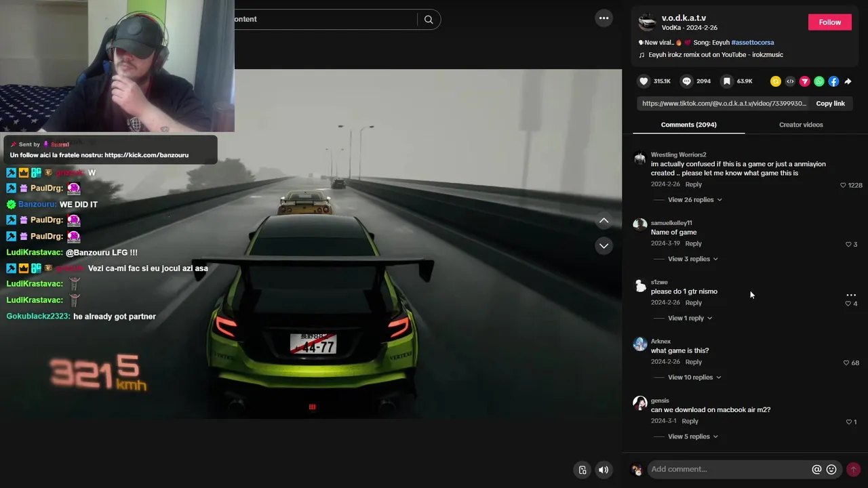
Task: Open options menu on s1zwe's comment
Action: [x=851, y=296]
